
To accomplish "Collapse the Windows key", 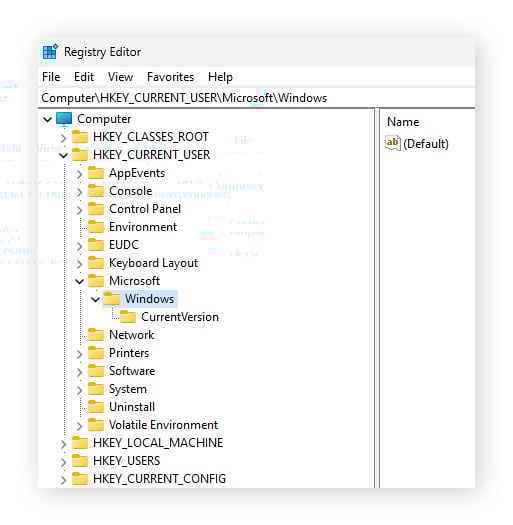I will coord(96,299).
